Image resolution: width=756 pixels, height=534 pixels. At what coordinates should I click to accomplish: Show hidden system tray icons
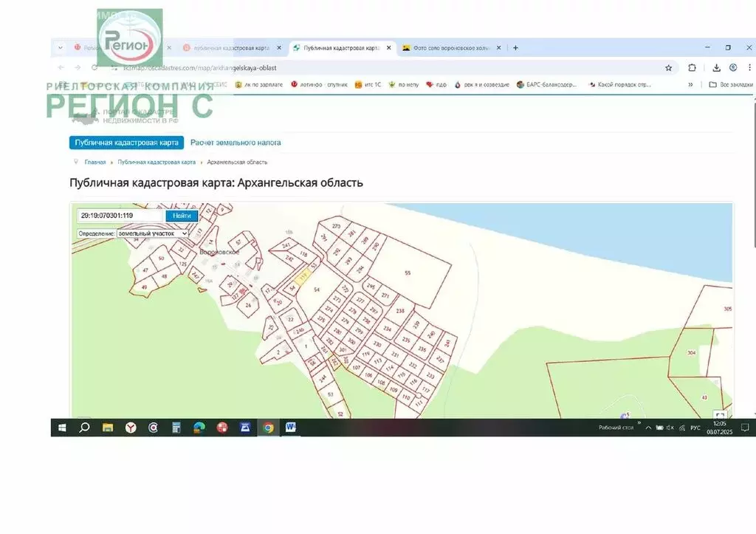pyautogui.click(x=648, y=428)
